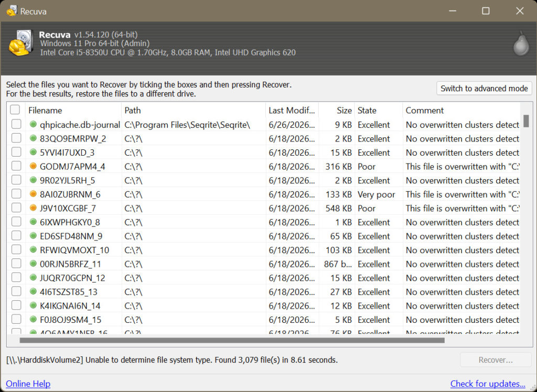Click the green status dot for qhpicache.db-journal

coord(33,124)
